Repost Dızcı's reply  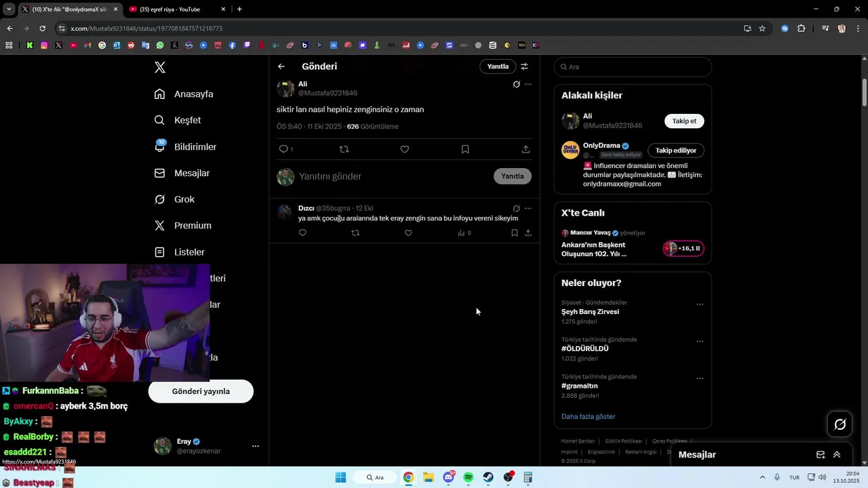coord(355,233)
